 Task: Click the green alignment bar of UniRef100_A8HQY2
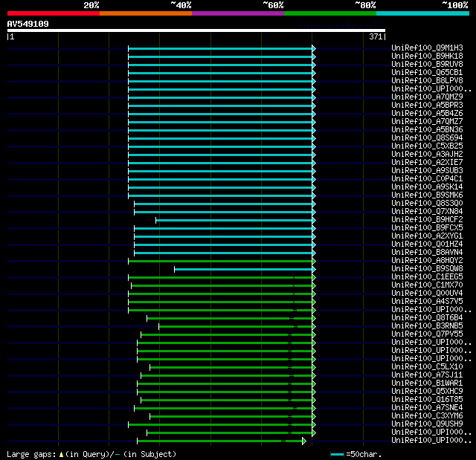220,262
